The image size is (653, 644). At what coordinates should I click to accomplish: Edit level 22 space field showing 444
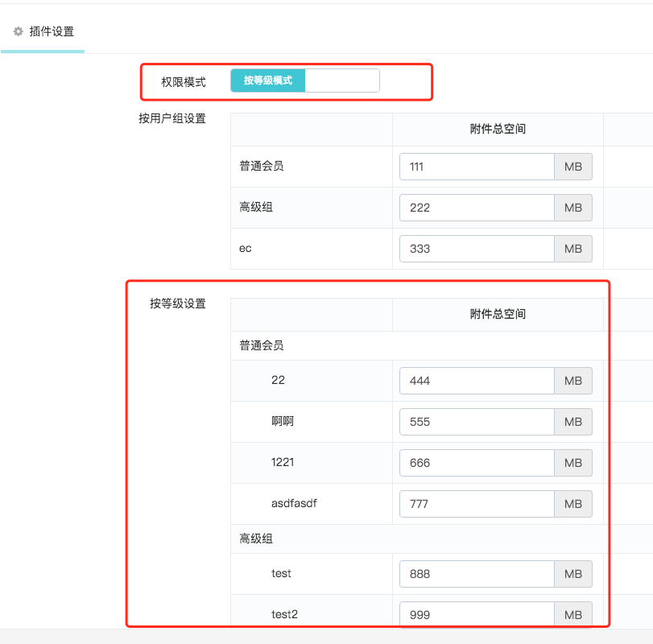(477, 381)
